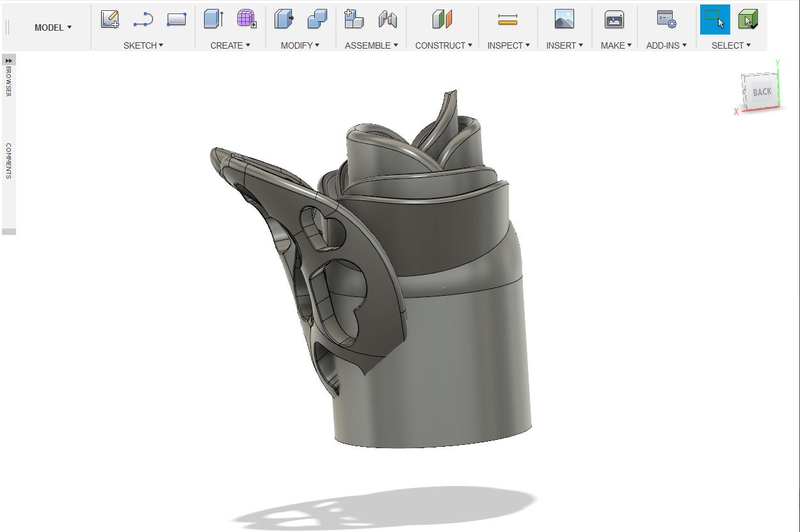
Task: Click the Offset Plane construct icon
Action: pyautogui.click(x=442, y=20)
